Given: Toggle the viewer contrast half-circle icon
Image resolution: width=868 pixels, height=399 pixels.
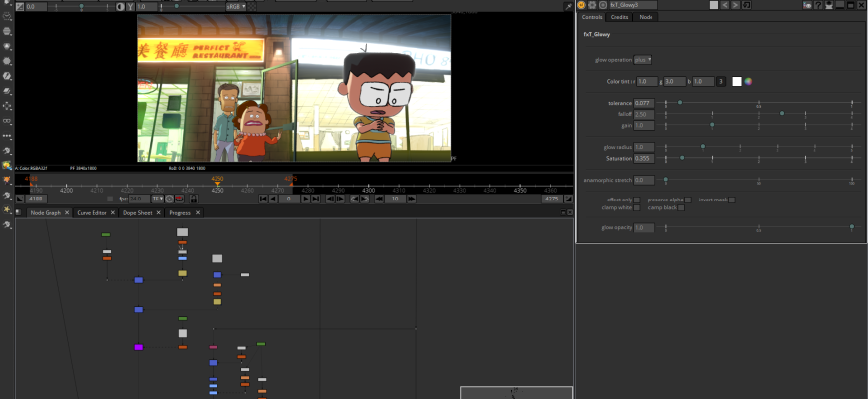Looking at the screenshot, I should click(120, 7).
